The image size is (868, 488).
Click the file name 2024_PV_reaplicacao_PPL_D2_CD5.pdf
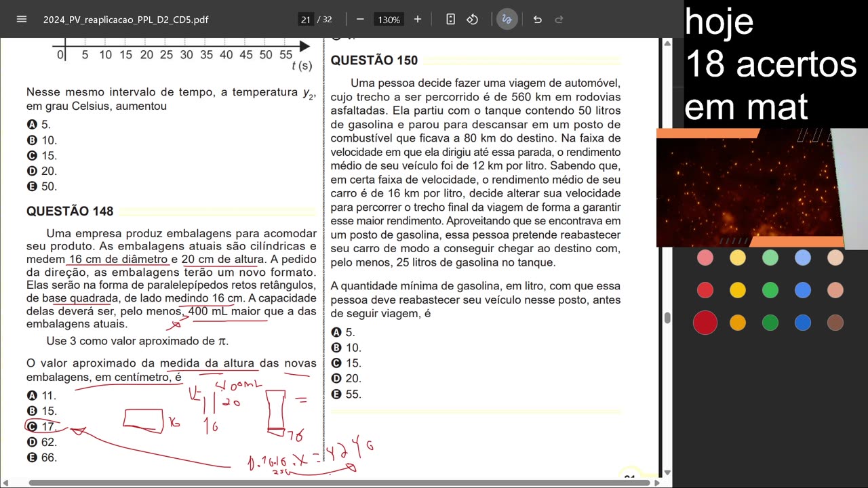click(125, 20)
